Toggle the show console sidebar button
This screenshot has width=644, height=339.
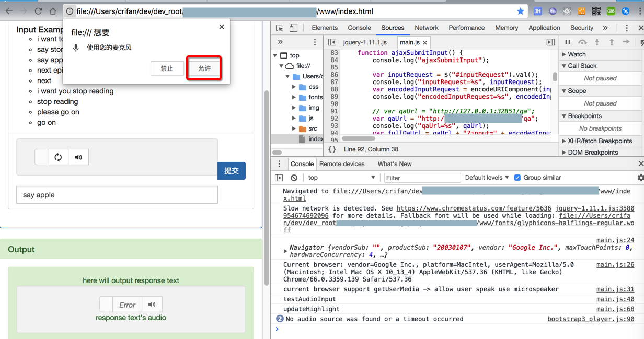(279, 178)
